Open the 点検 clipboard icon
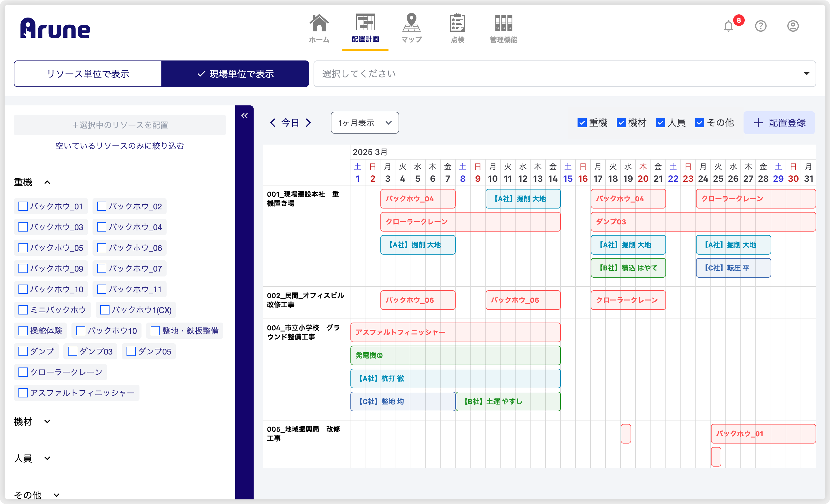Screen dimensions: 830x504 pyautogui.click(x=457, y=23)
